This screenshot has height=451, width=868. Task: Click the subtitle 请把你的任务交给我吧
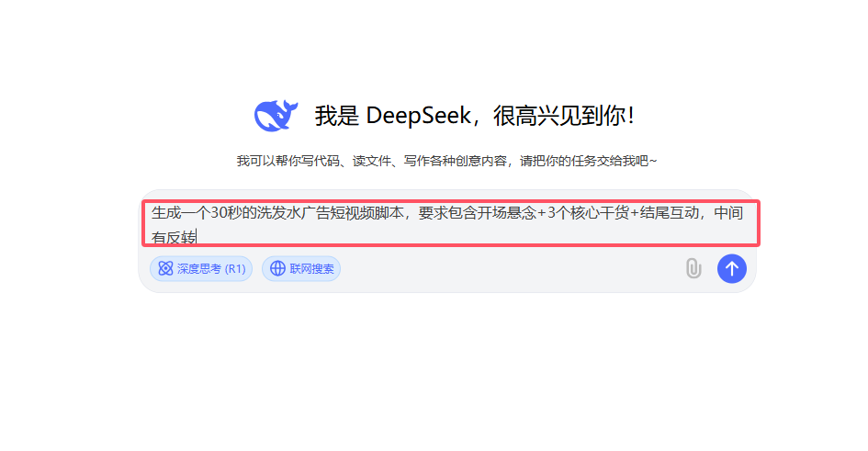click(583, 161)
